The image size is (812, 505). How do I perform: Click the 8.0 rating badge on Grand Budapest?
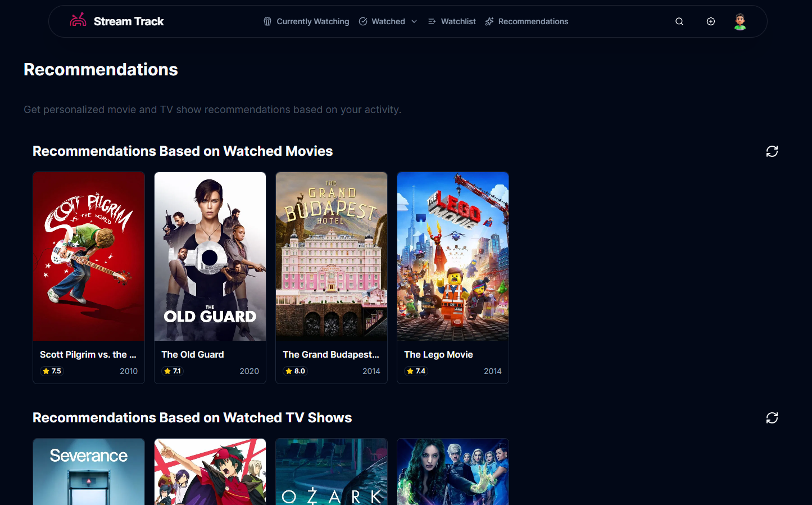pos(295,371)
